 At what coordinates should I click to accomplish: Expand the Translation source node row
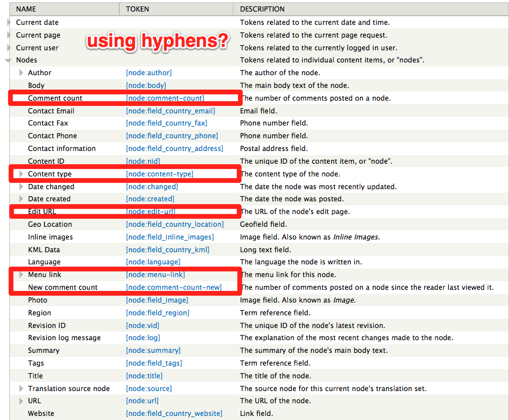[x=21, y=388]
